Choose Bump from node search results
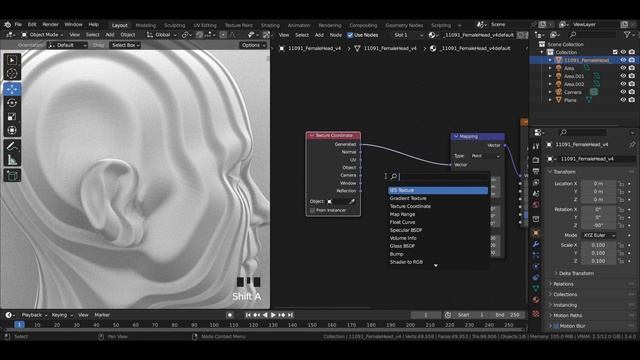This screenshot has width=640, height=360. point(438,254)
